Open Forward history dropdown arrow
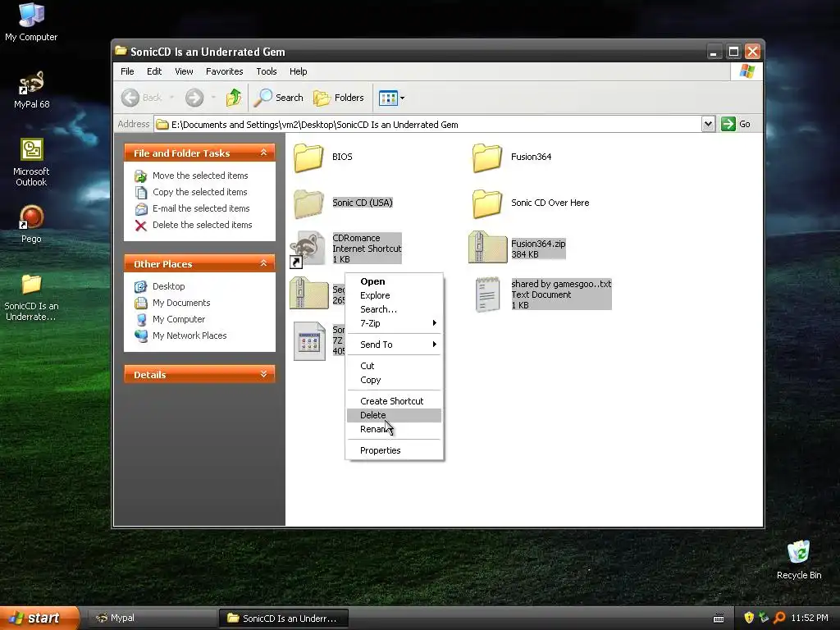This screenshot has width=840, height=630. coord(213,98)
